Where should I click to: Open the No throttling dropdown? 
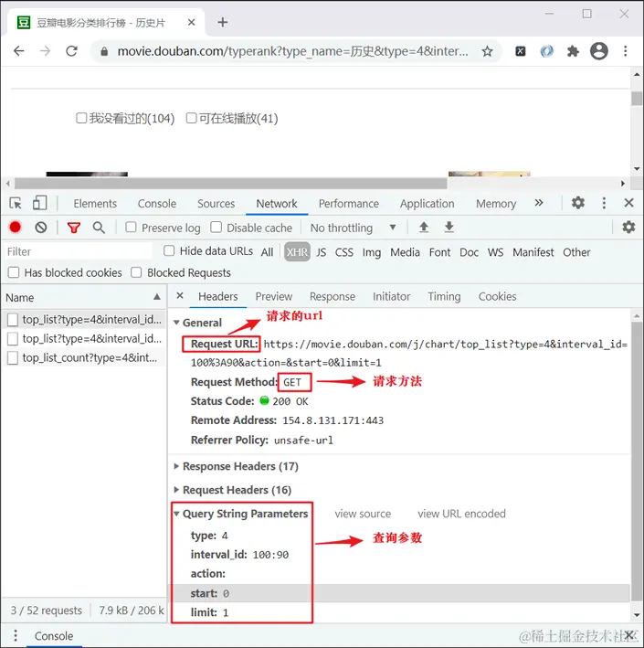coord(354,228)
